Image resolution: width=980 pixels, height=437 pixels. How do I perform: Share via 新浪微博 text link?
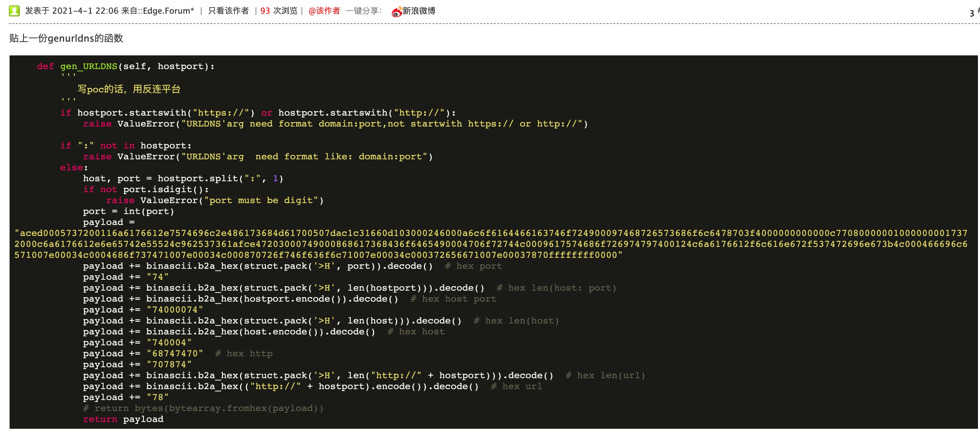click(419, 11)
